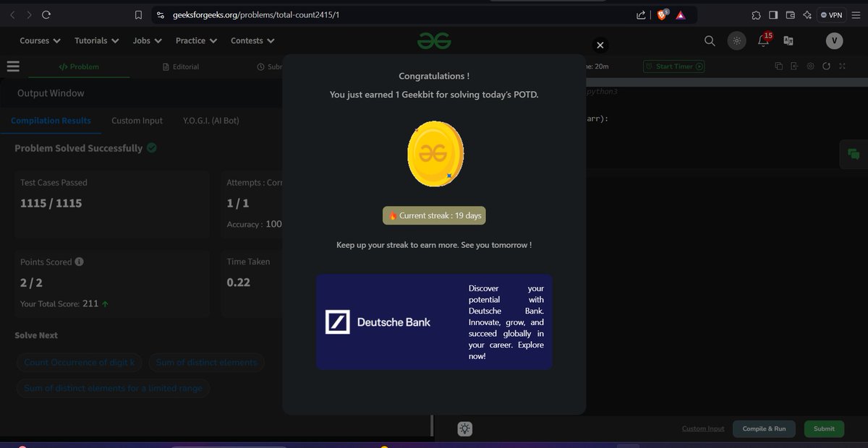Open Sum of distinct elements for limited range
This screenshot has height=448, width=868.
[113, 388]
